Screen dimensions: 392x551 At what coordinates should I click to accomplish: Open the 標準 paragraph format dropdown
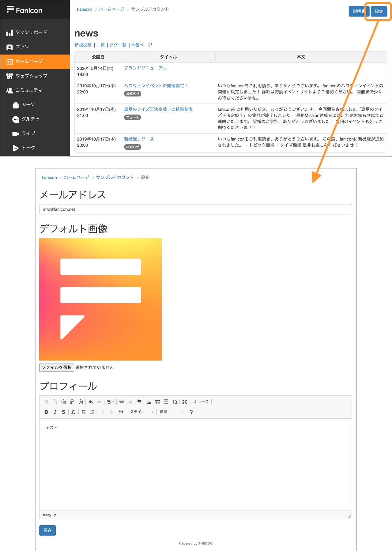(x=171, y=412)
